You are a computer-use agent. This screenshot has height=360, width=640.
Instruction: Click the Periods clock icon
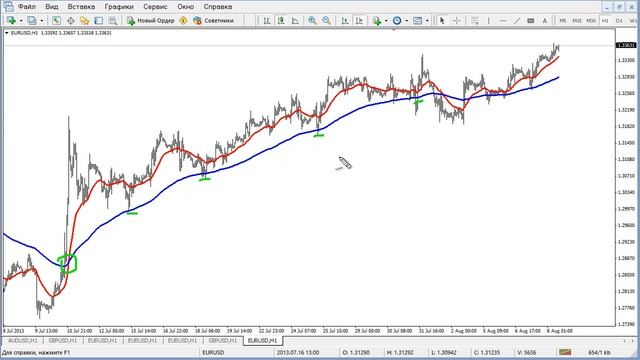(397, 20)
